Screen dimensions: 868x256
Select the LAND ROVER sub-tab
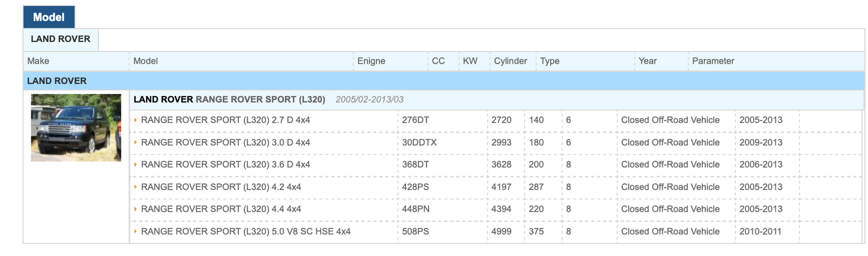[x=61, y=40]
